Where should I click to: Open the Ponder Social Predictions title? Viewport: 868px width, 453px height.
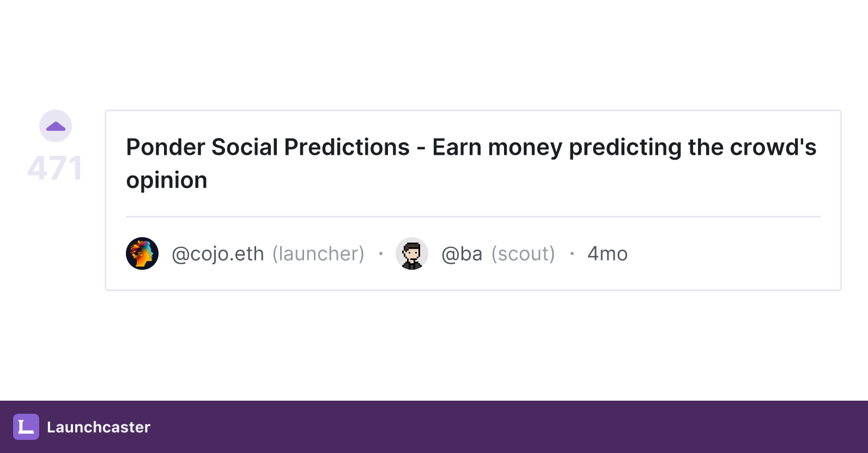coord(471,164)
